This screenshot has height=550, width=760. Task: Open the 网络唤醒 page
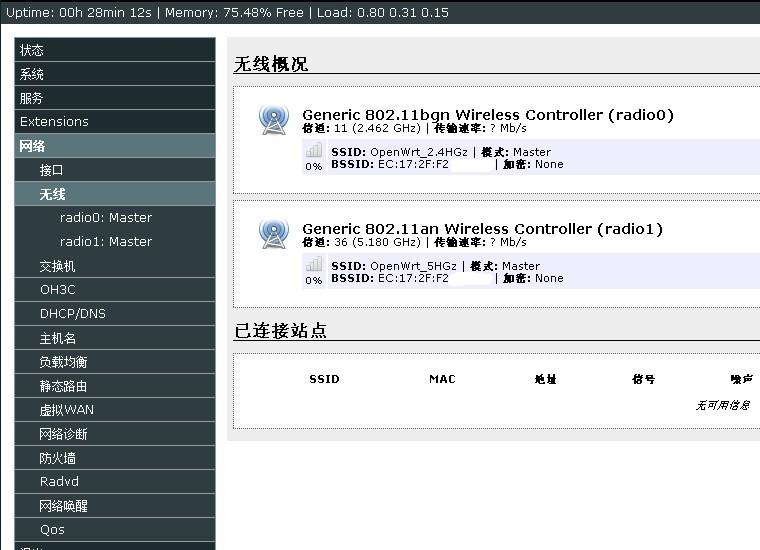pyautogui.click(x=115, y=506)
